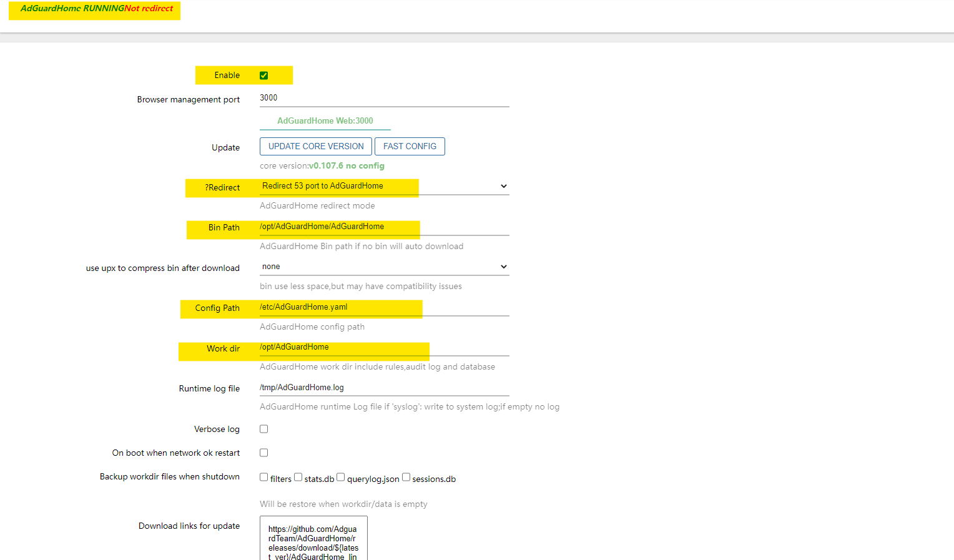Open the AdGuardHome Web:3000 link
Viewport: 954px width, 560px height.
(x=325, y=120)
